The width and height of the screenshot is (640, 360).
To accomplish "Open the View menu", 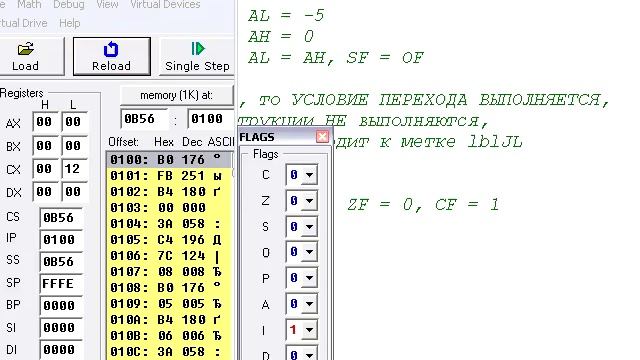I will [107, 5].
